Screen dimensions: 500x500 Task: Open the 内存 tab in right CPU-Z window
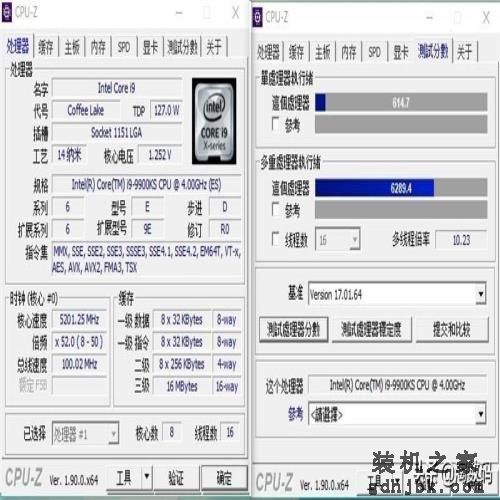pos(349,52)
